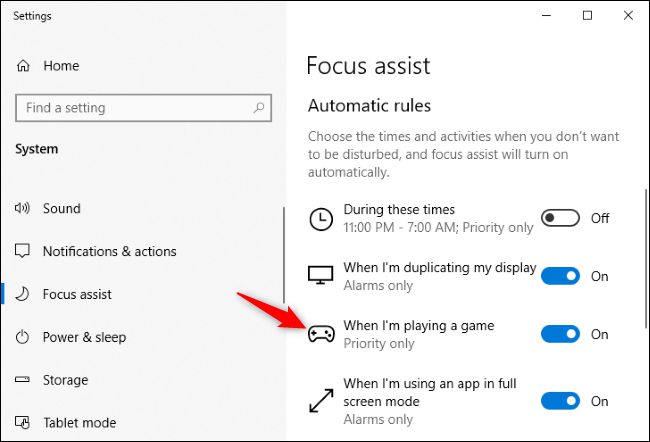Image resolution: width=650 pixels, height=442 pixels.
Task: Click the Automatic rules heading
Action: [369, 105]
